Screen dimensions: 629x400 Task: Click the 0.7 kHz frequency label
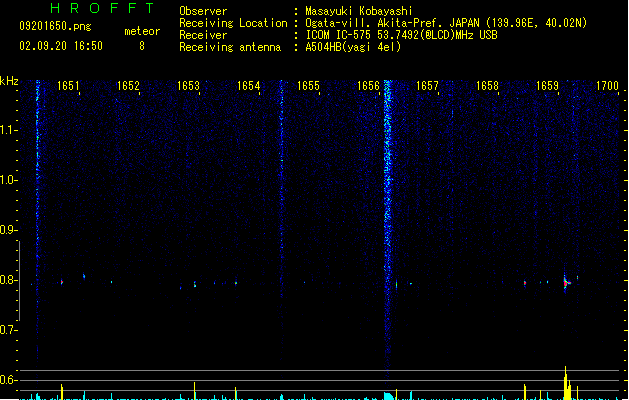pyautogui.click(x=8, y=330)
